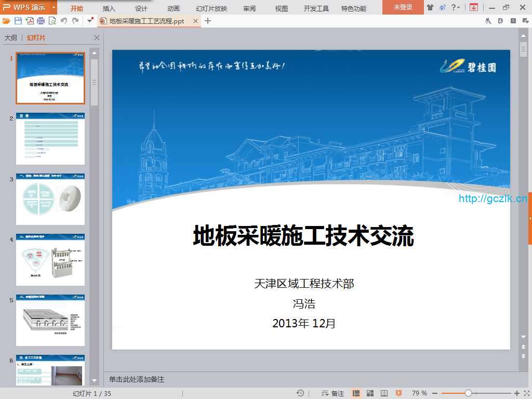This screenshot has height=399, width=532.
Task: Expand the help question mark dropdown
Action: click(456, 7)
